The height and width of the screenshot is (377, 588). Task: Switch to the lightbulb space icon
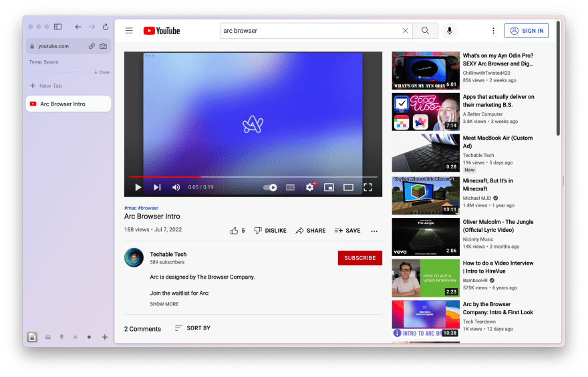(61, 338)
